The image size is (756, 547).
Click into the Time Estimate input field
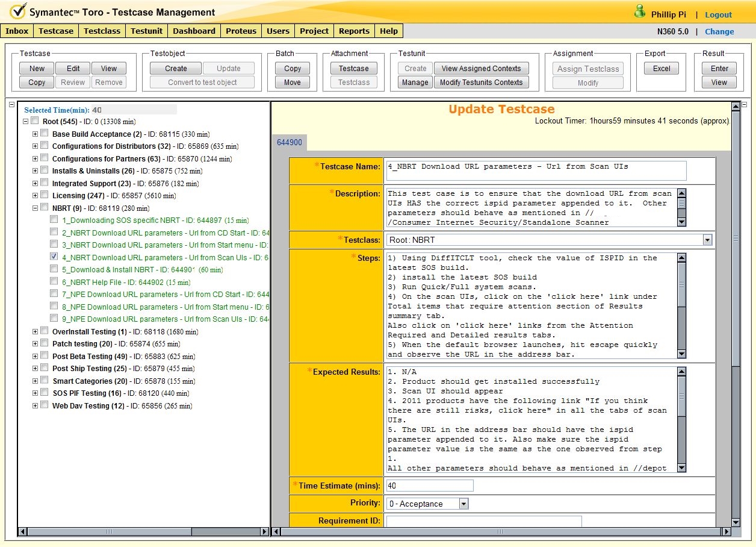(429, 486)
